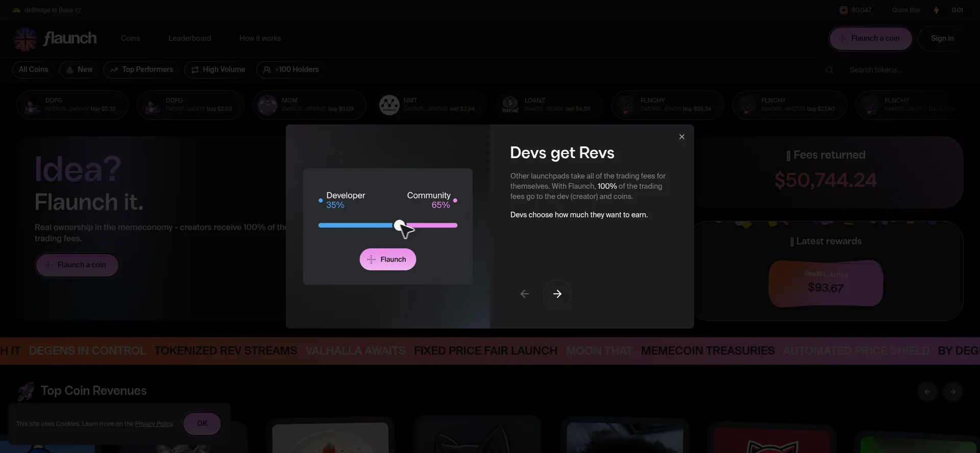Screen dimensions: 980x453
Task: Click the Fees returned $50,744.24 amount
Action: [825, 180]
